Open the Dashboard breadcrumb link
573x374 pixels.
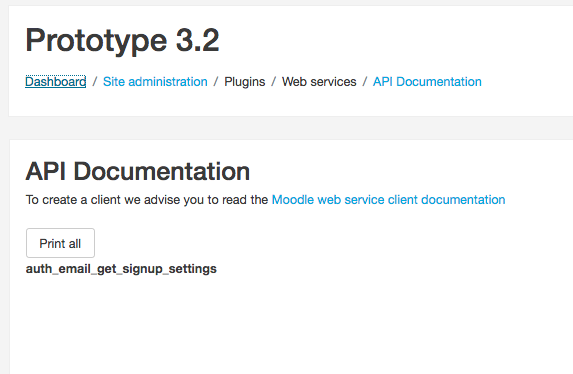(x=56, y=82)
